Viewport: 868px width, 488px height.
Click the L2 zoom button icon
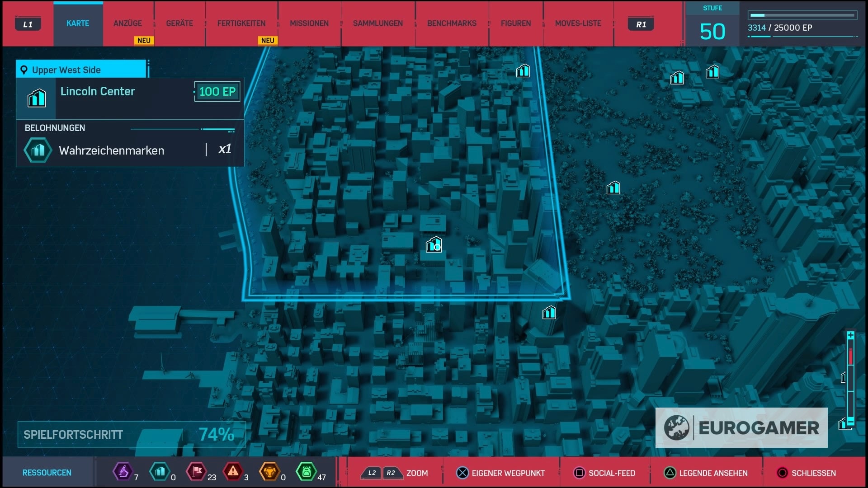point(372,473)
